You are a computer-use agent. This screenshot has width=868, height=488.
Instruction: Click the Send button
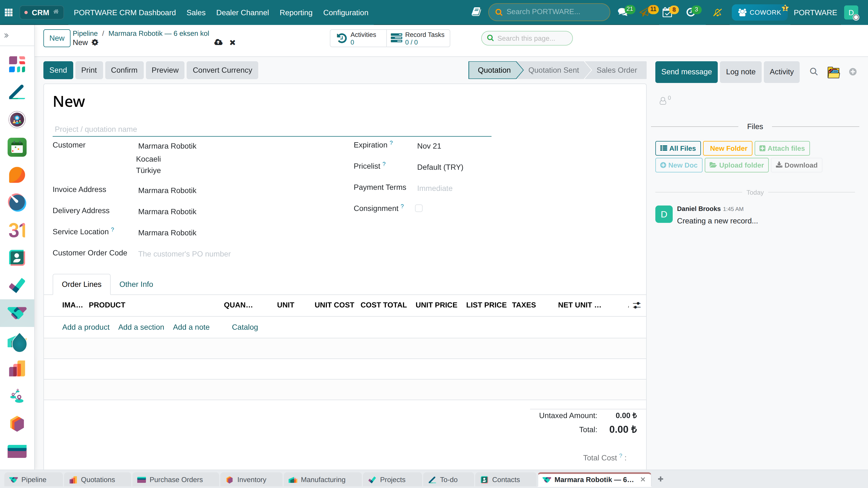coord(58,70)
